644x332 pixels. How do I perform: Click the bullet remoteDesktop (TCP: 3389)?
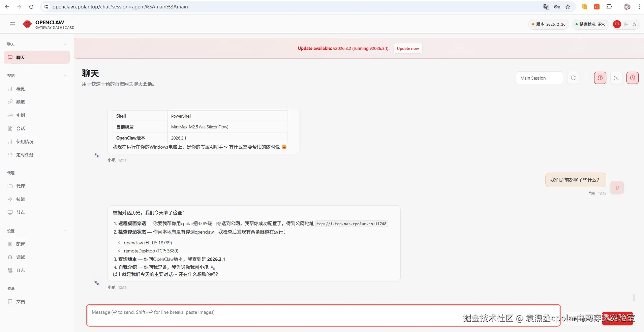pos(151,251)
